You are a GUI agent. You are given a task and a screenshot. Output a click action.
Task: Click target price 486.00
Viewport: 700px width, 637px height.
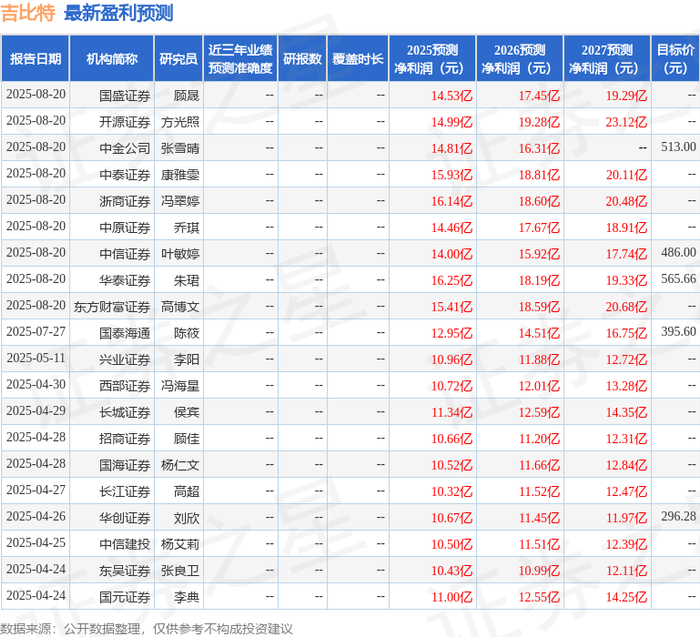(679, 253)
